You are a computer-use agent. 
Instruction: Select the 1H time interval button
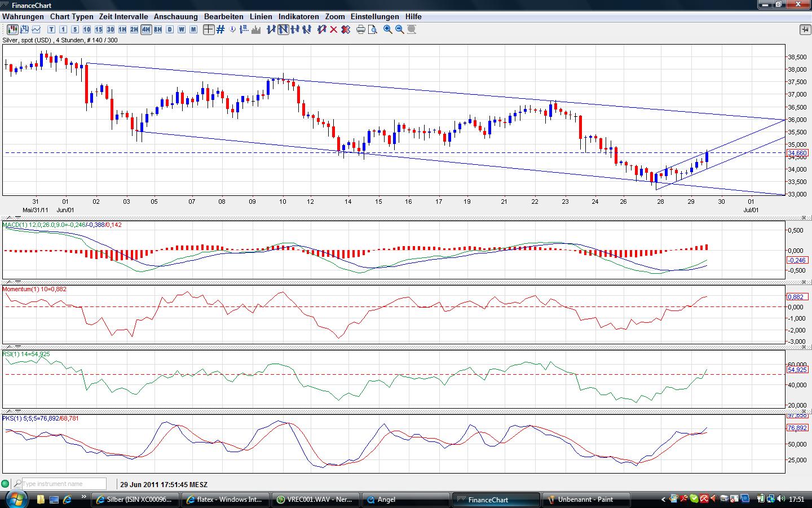point(122,29)
